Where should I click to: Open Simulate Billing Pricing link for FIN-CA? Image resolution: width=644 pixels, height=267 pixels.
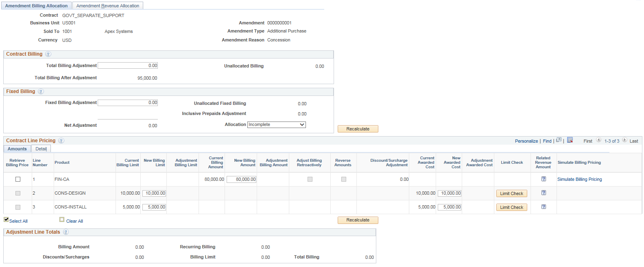[580, 179]
